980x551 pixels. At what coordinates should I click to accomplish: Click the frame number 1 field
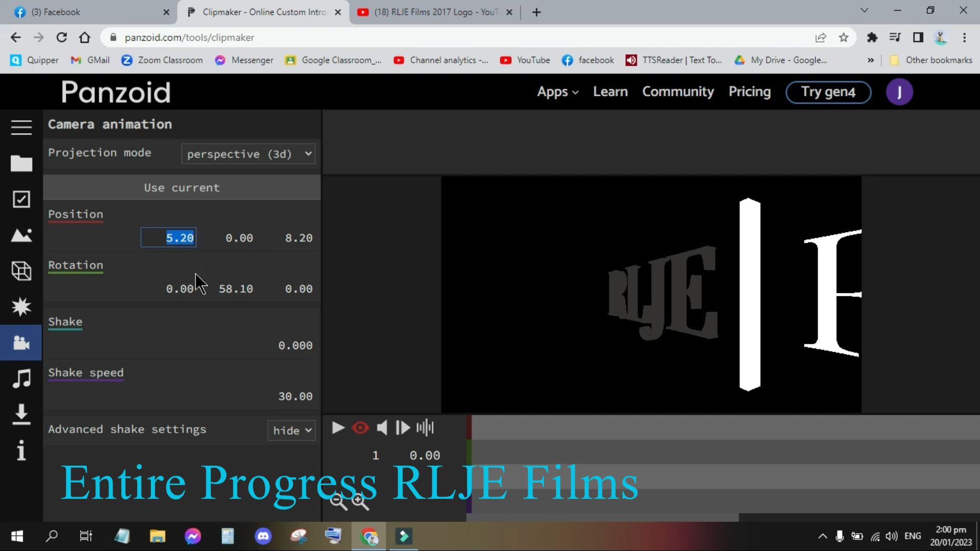point(376,456)
